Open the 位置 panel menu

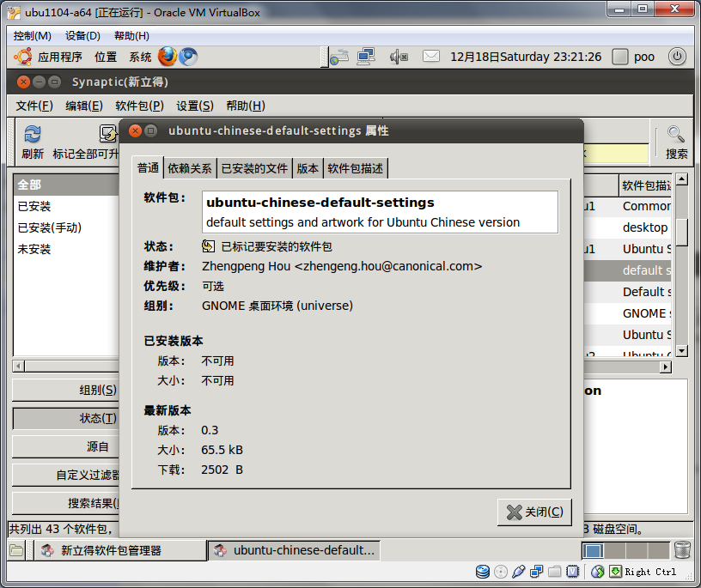coord(106,57)
